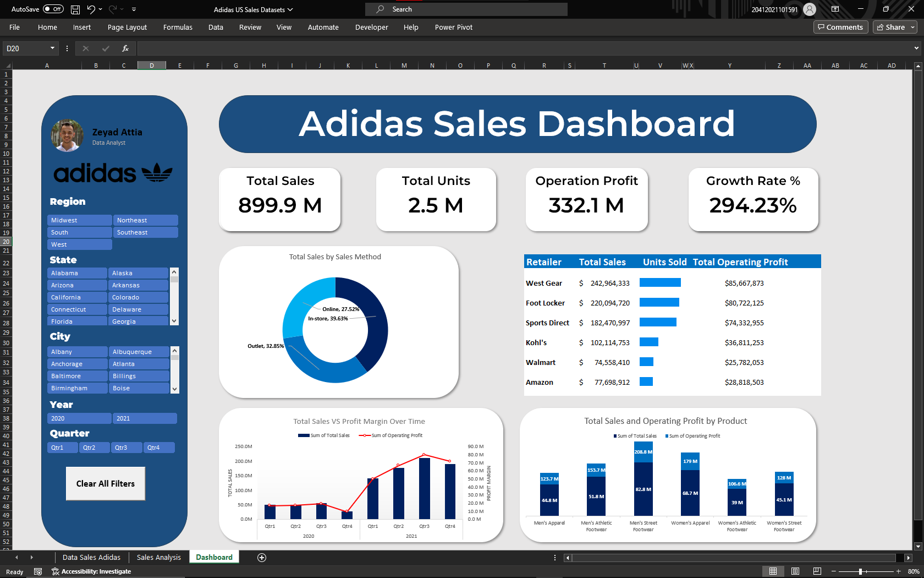Open the Comments button
Viewport: 924px width, 578px height.
[x=840, y=27]
